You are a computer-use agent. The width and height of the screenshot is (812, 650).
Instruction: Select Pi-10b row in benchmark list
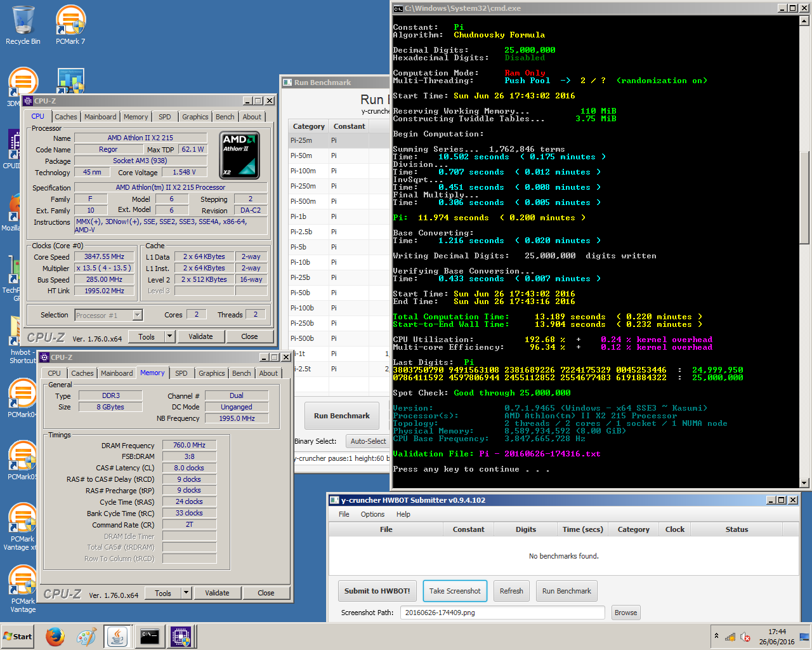[x=339, y=262]
